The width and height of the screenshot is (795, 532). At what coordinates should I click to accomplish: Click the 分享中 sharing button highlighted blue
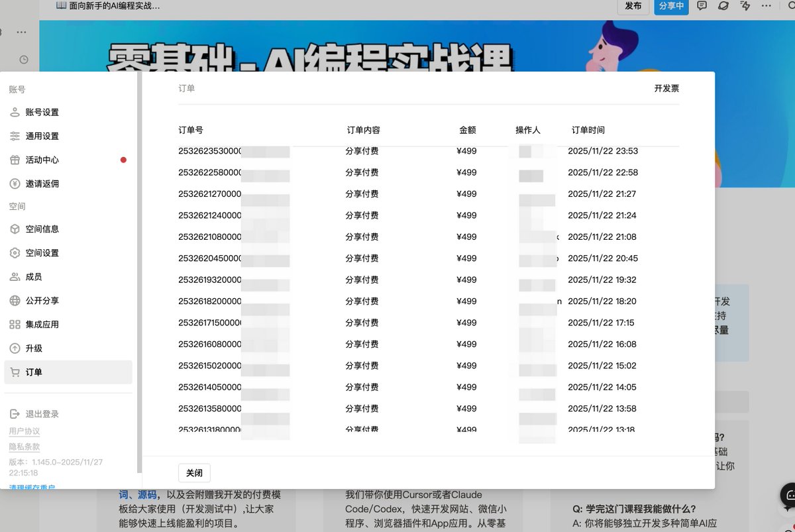[x=671, y=7]
